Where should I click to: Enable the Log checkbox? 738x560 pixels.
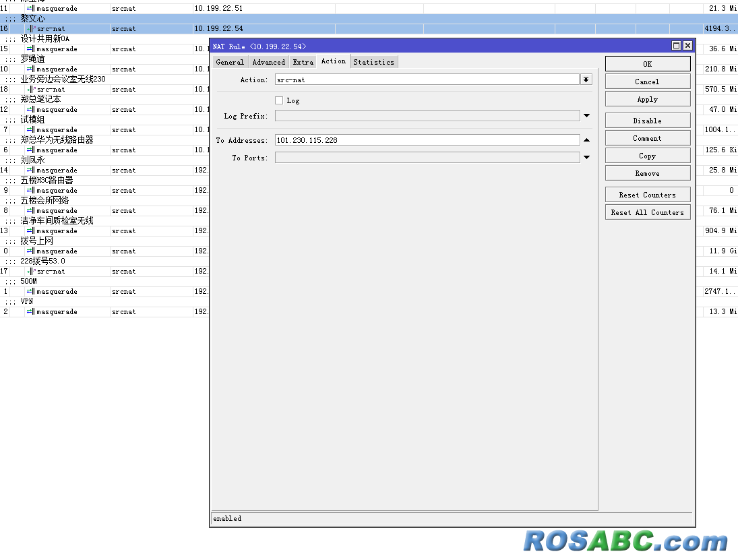pos(279,100)
